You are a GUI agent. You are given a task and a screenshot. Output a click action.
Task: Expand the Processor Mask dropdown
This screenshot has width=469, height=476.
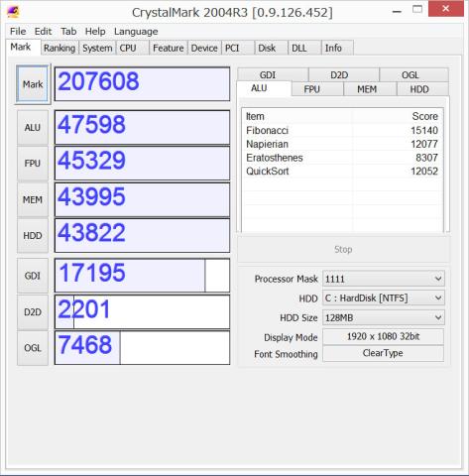[384, 279]
